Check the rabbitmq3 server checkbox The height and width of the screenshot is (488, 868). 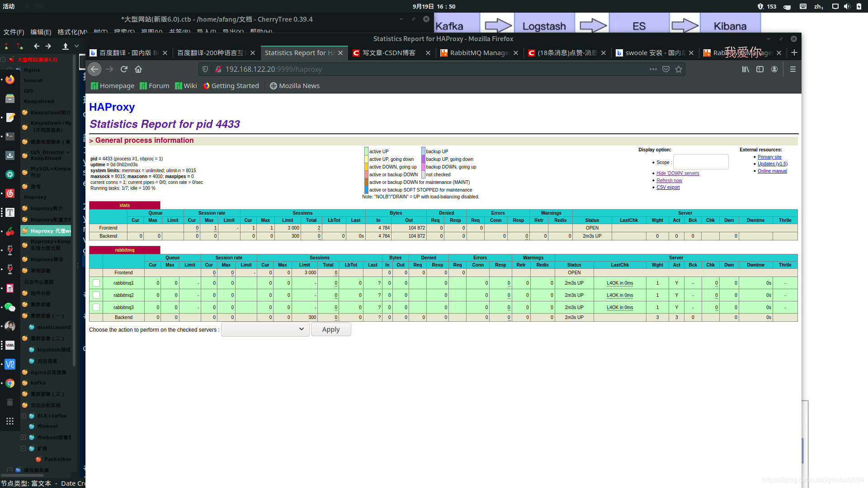[96, 307]
